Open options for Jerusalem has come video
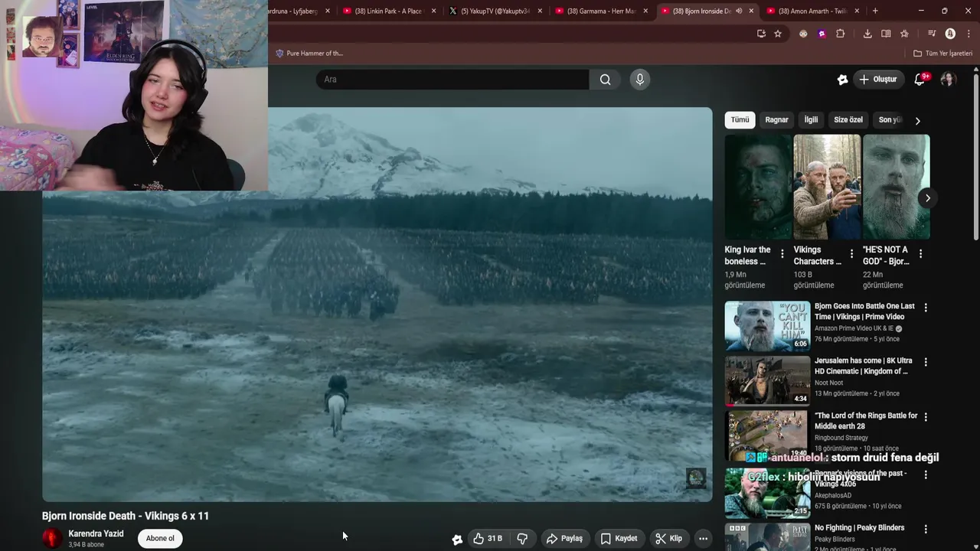 [926, 362]
